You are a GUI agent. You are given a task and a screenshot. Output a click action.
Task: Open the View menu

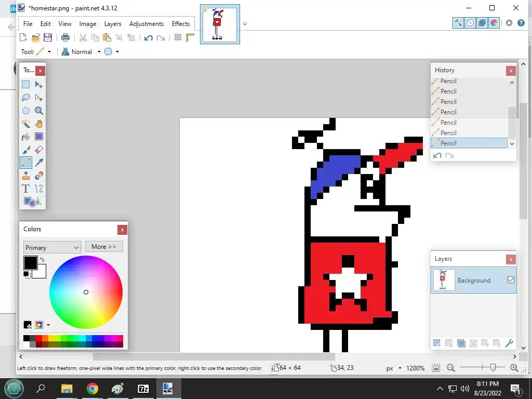[65, 24]
